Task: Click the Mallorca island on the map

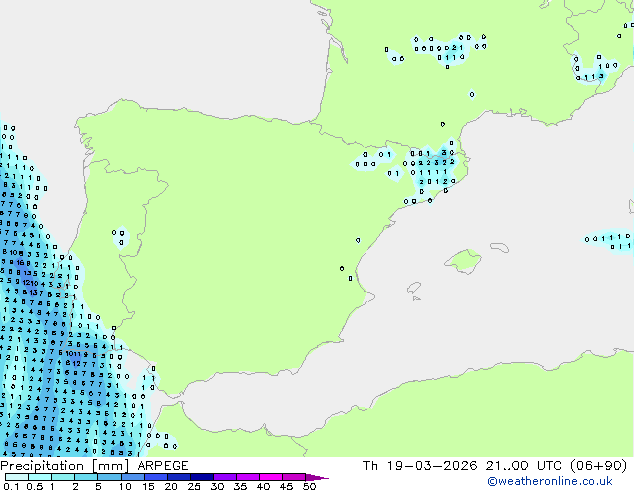Action: pyautogui.click(x=463, y=261)
